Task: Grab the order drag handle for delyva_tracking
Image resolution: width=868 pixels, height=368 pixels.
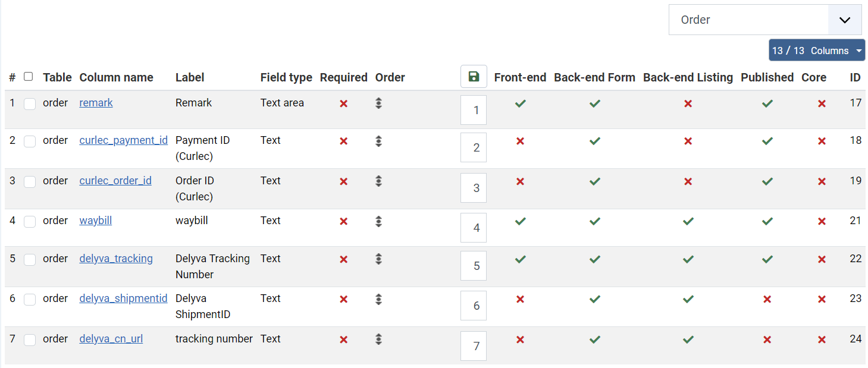Action: (x=378, y=259)
